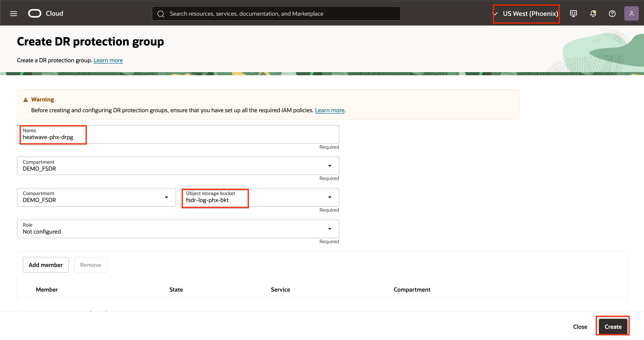Click the Close button
Screen dimensions: 644x340
[x=580, y=327]
